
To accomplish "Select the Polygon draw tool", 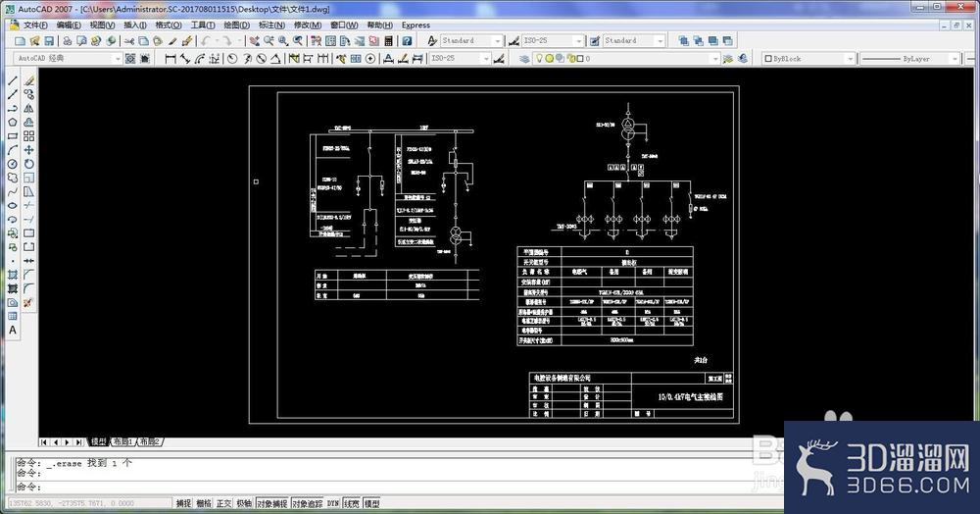I will point(13,122).
